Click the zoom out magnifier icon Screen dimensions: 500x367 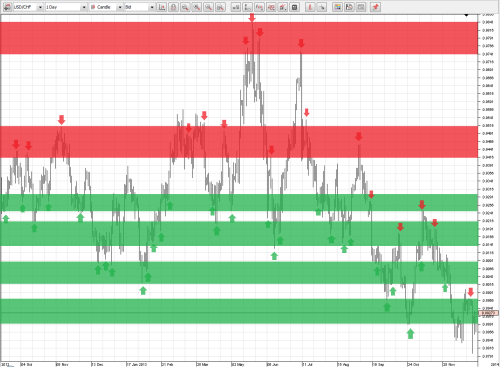(x=185, y=7)
